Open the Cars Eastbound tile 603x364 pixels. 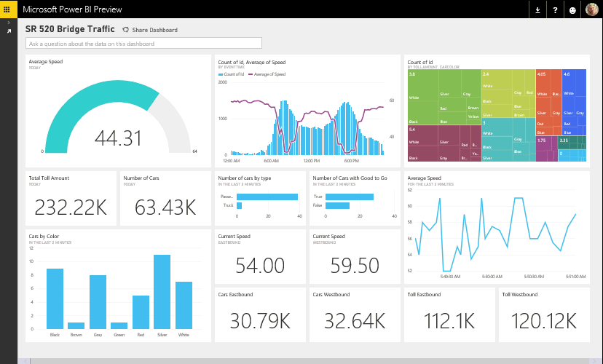(x=260, y=314)
